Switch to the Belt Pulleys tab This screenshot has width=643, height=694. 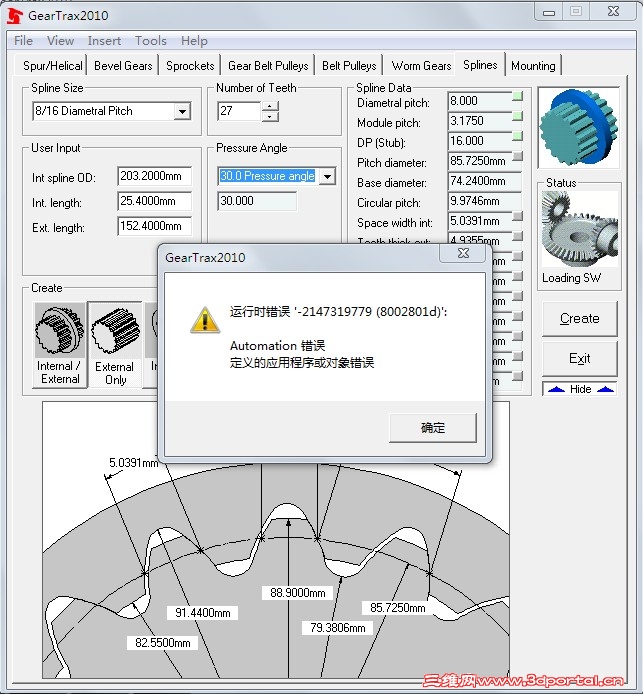click(x=349, y=66)
